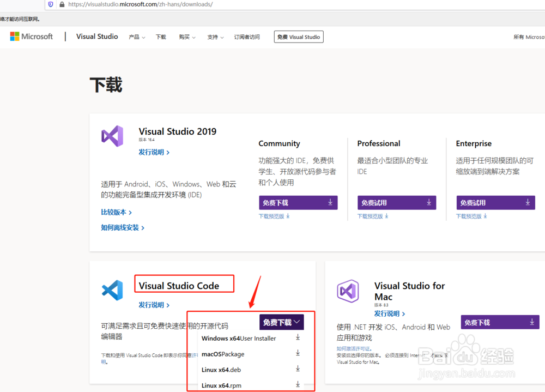Viewport: 545px width, 392px height.
Task: Open the 下载 nav item
Action: tap(161, 37)
